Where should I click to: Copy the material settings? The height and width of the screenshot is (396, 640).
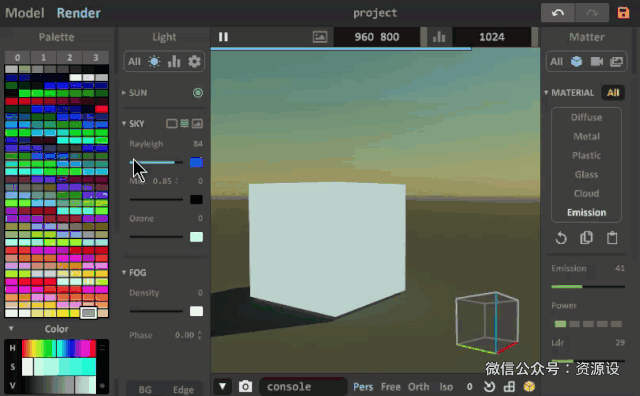pos(587,238)
